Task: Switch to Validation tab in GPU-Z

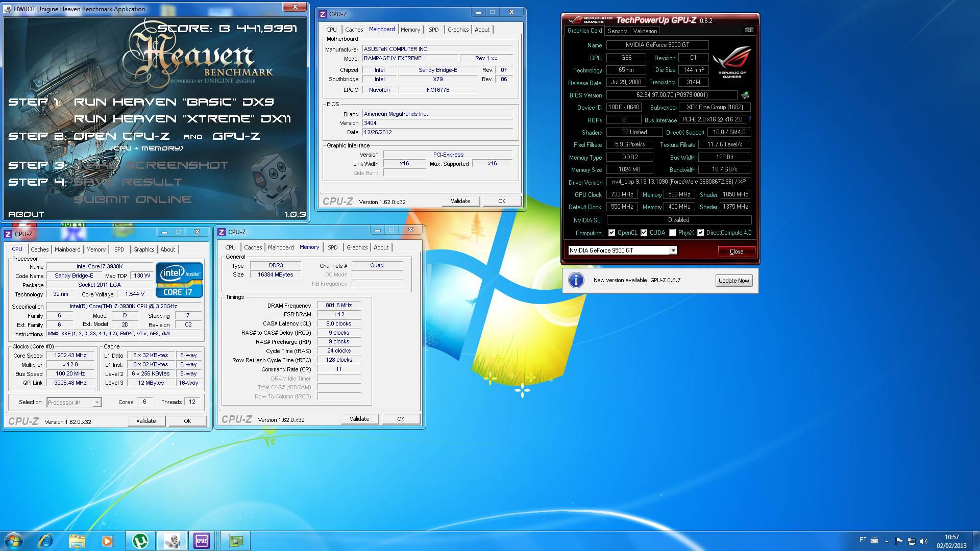Action: (x=645, y=31)
